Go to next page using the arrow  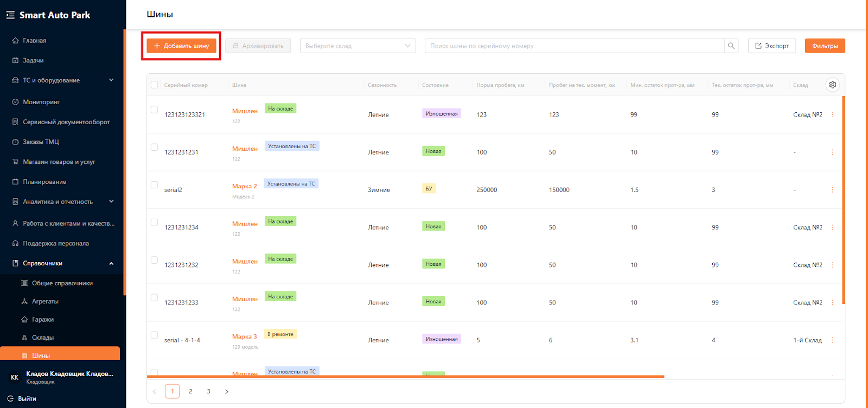click(227, 392)
